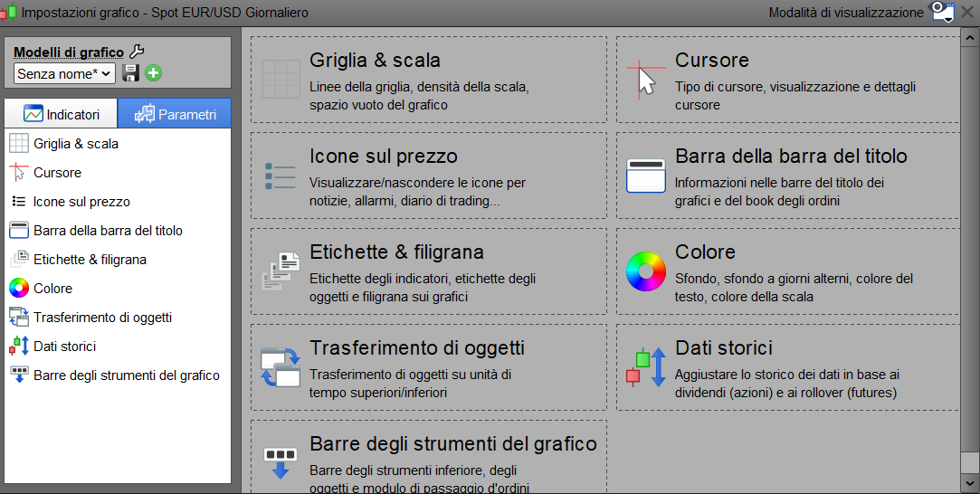
Task: Click the Modalità di visualizzazione label
Action: pyautogui.click(x=846, y=13)
